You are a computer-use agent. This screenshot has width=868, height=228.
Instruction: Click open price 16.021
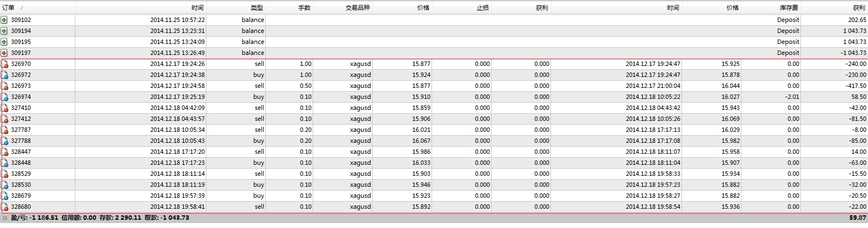[x=422, y=130]
